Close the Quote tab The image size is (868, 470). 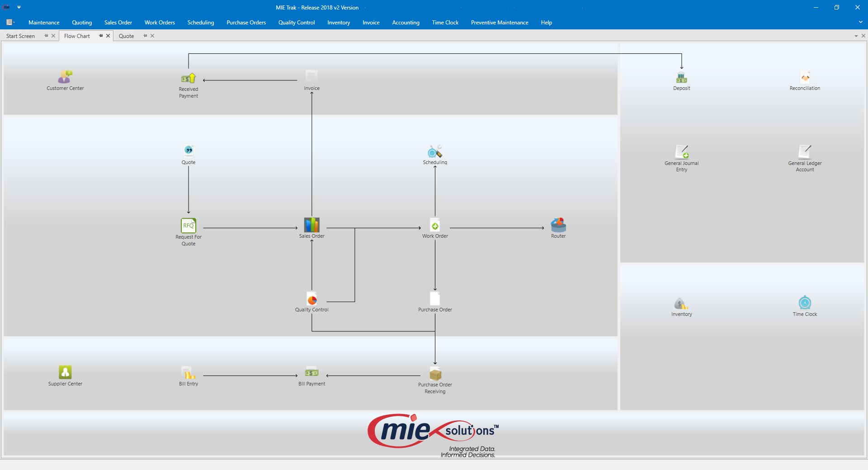click(152, 36)
